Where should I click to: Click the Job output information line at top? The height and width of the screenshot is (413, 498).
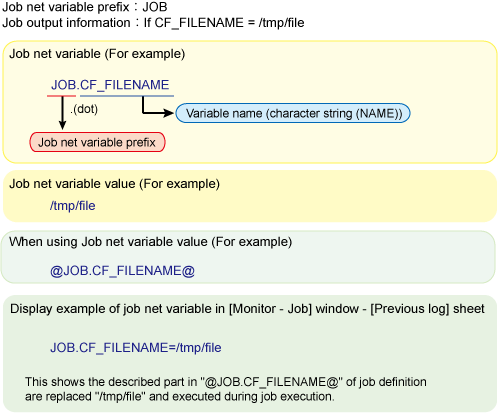pos(153,23)
